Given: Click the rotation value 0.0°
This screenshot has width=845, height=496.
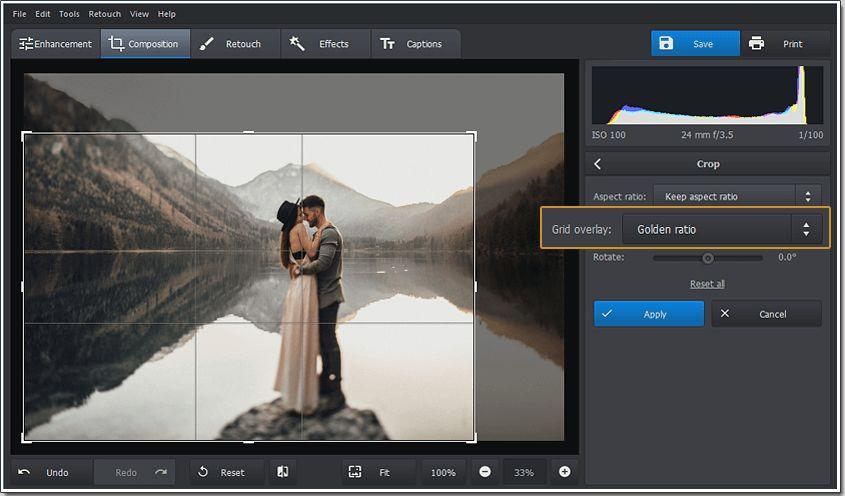Looking at the screenshot, I should click(787, 257).
